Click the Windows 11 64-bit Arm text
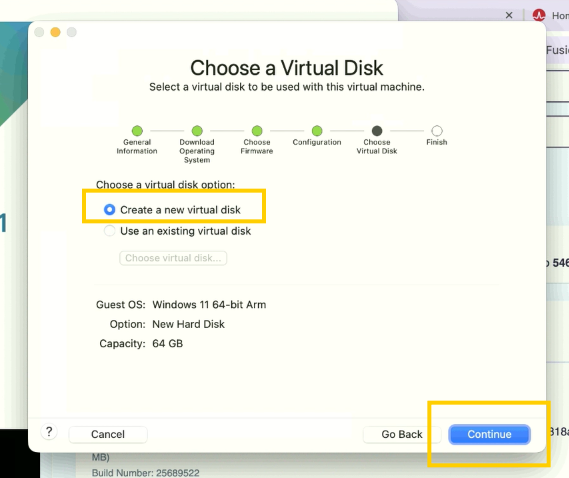Image resolution: width=569 pixels, height=478 pixels. coord(209,305)
